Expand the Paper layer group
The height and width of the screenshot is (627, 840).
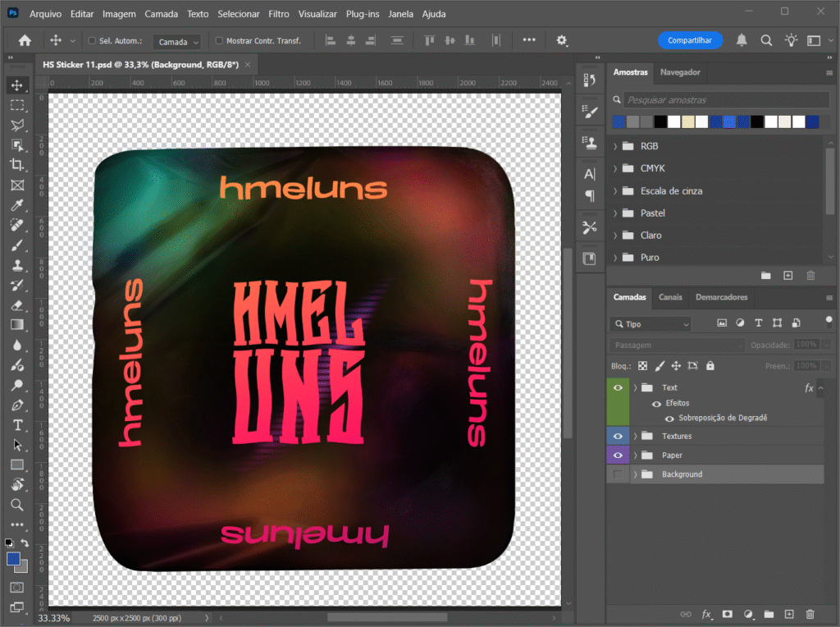pos(636,455)
